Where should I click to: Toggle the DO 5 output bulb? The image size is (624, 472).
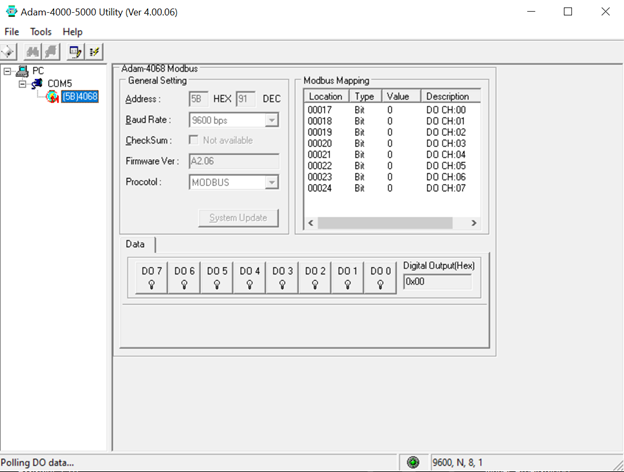[217, 277]
